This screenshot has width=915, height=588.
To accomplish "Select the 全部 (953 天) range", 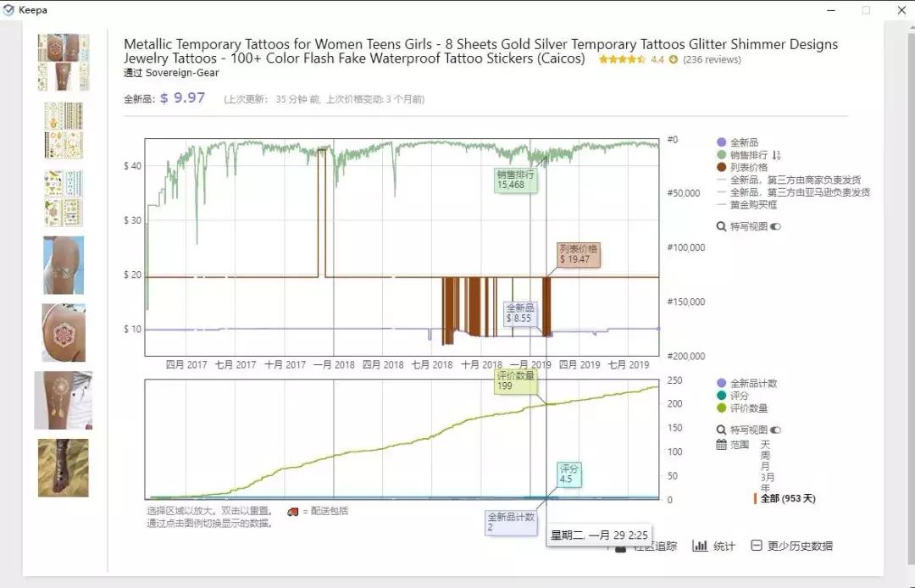I will tap(788, 499).
